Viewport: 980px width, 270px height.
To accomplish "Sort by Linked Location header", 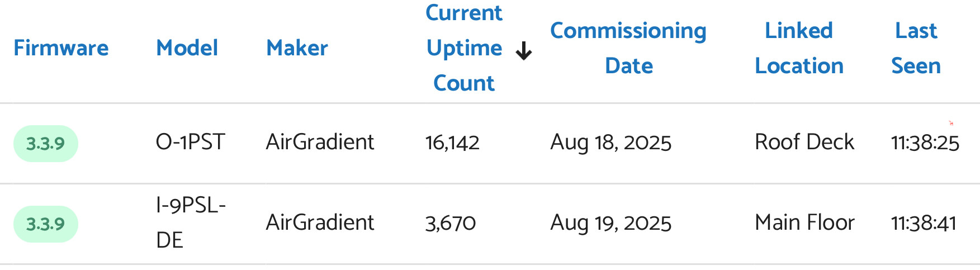I will coord(799,48).
